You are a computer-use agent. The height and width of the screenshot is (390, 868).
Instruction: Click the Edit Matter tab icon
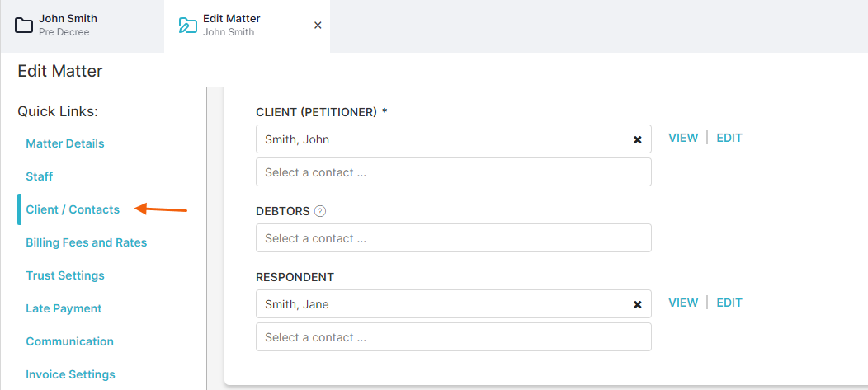click(x=187, y=26)
